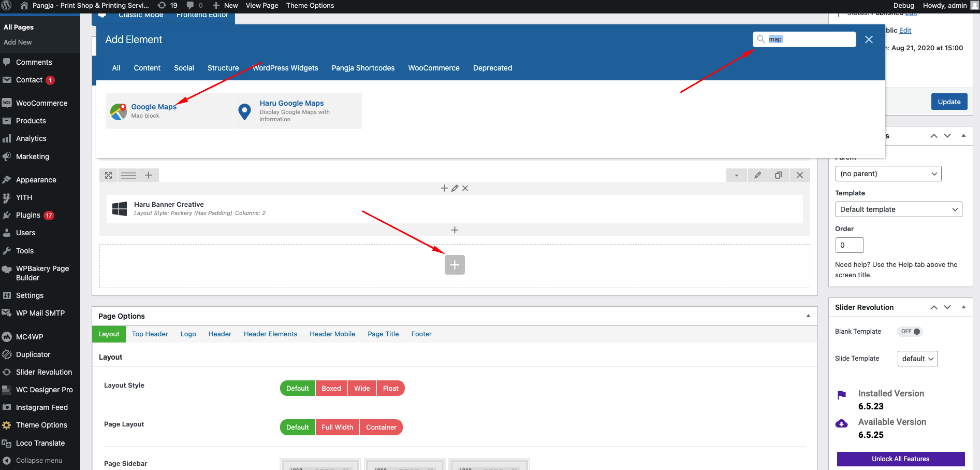The width and height of the screenshot is (980, 470).
Task: Switch to WooCommerce element category
Action: (434, 68)
